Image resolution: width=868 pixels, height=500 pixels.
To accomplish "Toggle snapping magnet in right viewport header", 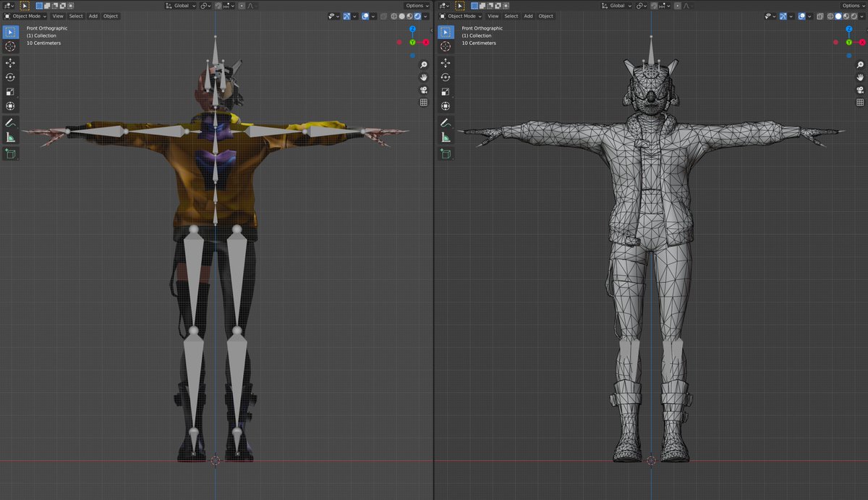I will click(654, 6).
